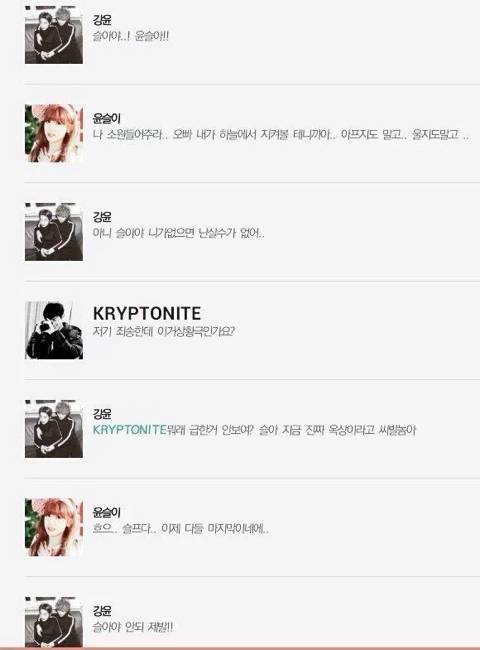480x650 pixels.
Task: Click username 강윤 above "슬아야 안되 제발!!"
Action: 102,611
